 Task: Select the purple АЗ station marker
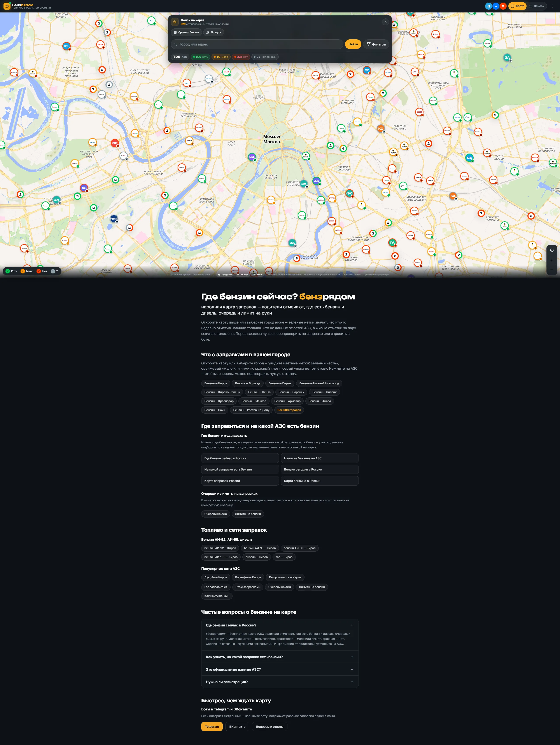(x=84, y=188)
